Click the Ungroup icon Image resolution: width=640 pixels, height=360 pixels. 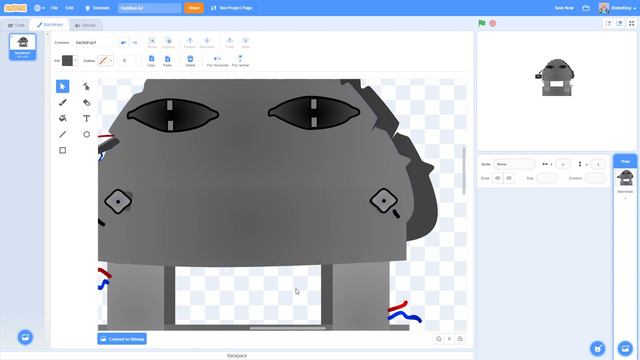(x=168, y=42)
